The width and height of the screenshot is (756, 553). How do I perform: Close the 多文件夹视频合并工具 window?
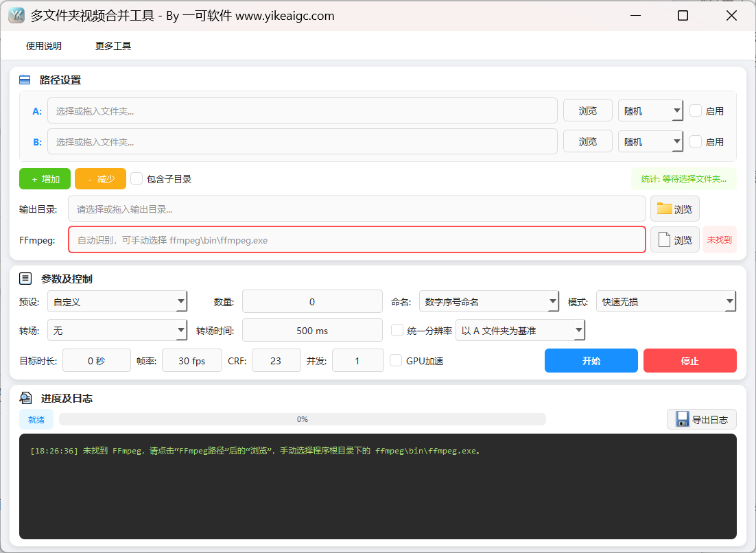pos(731,15)
